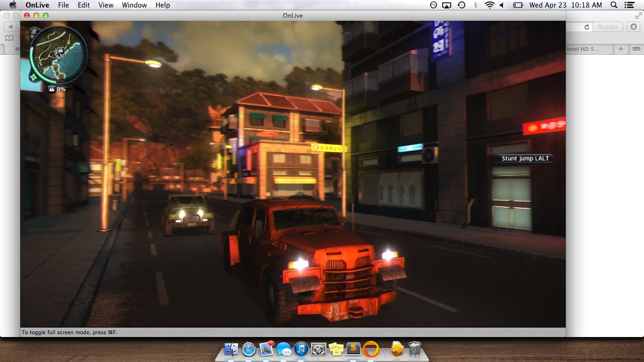644x362 pixels.
Task: Open the Apple menu
Action: (x=13, y=5)
